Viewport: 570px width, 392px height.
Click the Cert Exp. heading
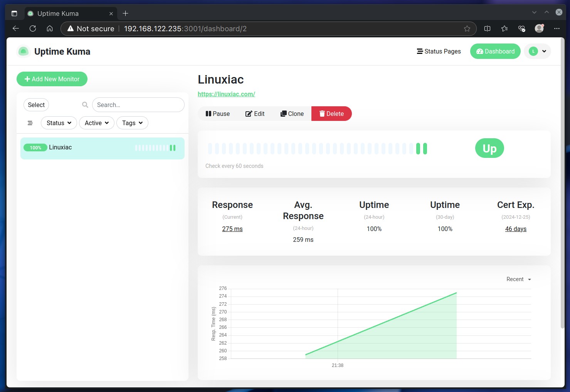pos(516,205)
